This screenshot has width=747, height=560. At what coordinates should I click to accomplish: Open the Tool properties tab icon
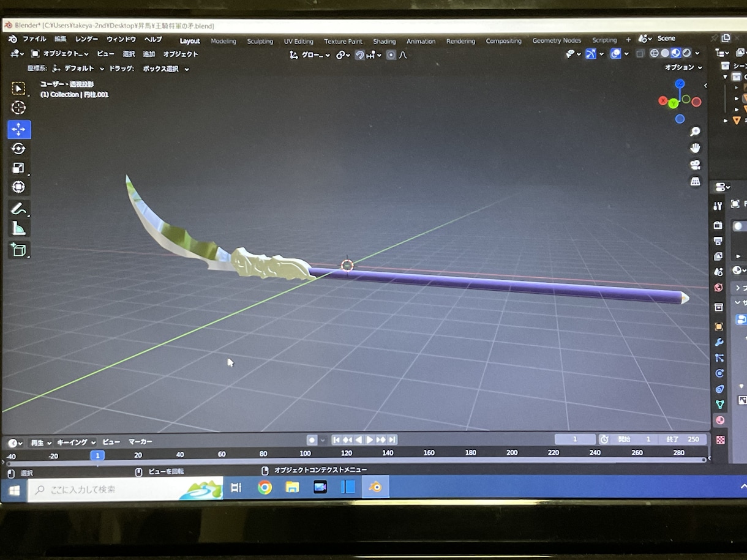click(718, 206)
